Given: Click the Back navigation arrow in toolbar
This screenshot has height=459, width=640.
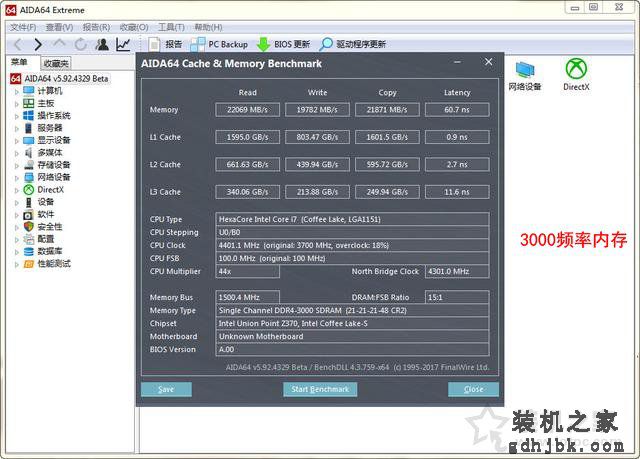Looking at the screenshot, I should tap(18, 44).
